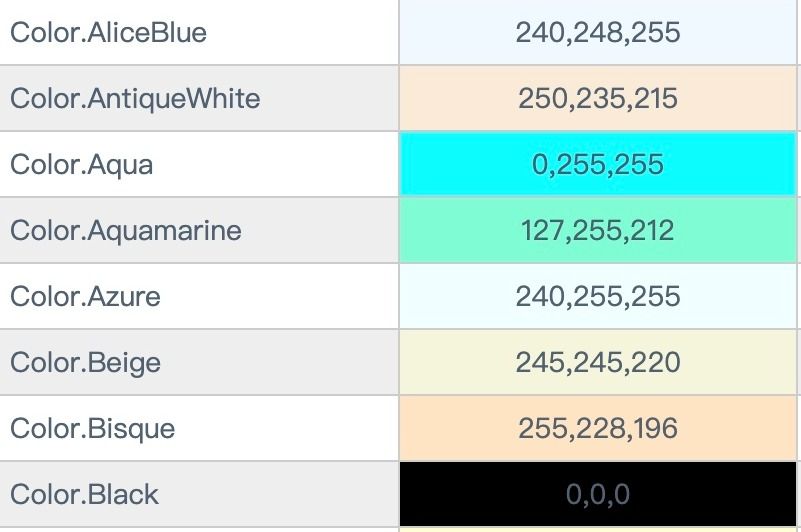Pick the Beige swatch 245,245,220
The height and width of the screenshot is (532, 801).
pyautogui.click(x=598, y=362)
